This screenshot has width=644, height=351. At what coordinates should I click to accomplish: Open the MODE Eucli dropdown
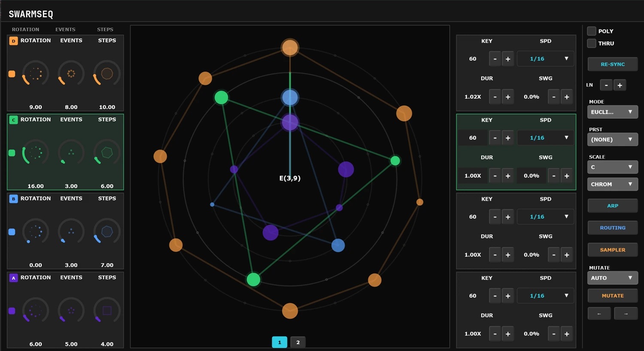612,112
